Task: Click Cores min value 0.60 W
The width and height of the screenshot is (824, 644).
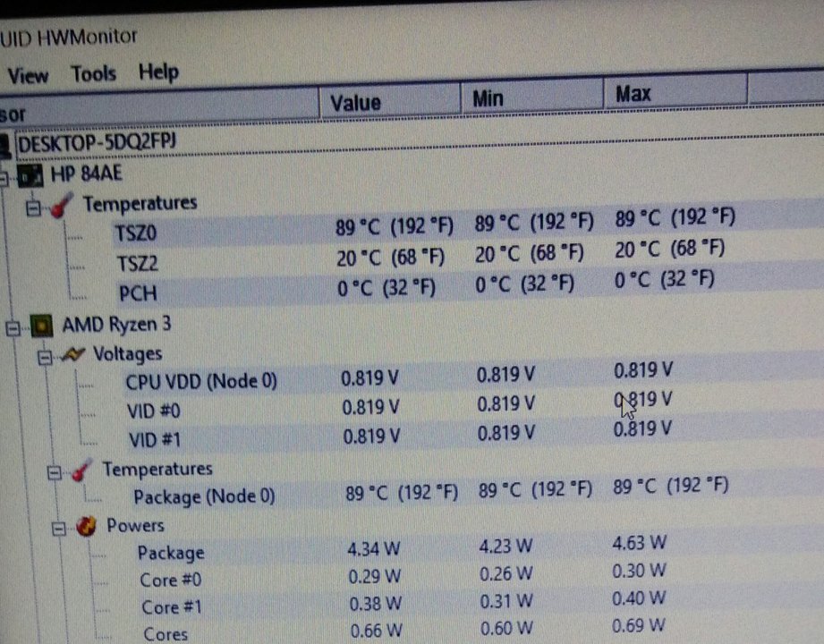Action: pos(506,627)
